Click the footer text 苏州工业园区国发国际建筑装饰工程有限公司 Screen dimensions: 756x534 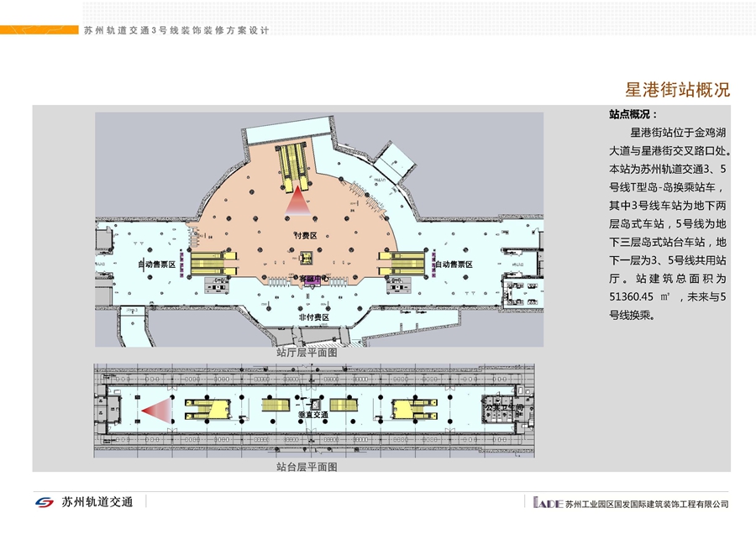pos(647,504)
